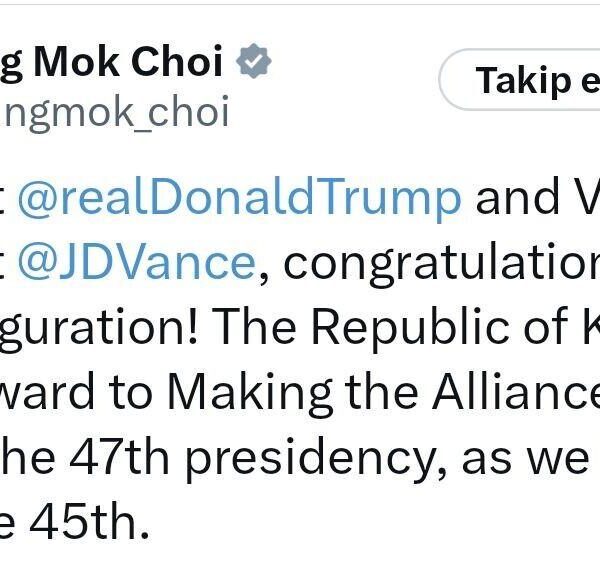
Task: Click the word Alliance in the tweet
Action: point(516,391)
